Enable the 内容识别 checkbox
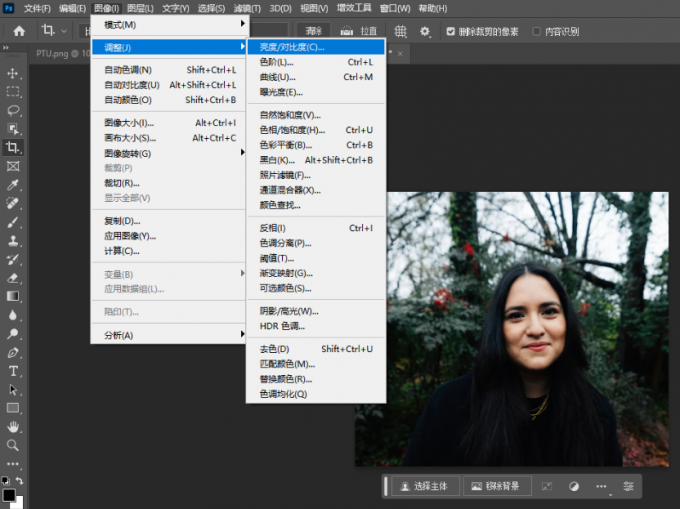This screenshot has height=509, width=680. [535, 31]
